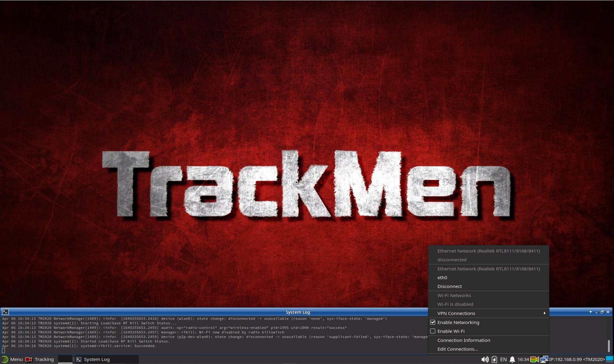Choose Edit Connections... menu entry

tap(457, 349)
